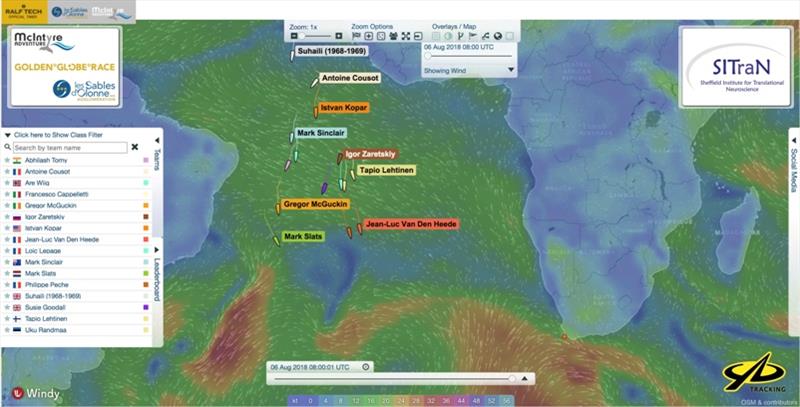
Task: Star Jean-Luc Van Den Heede in list
Action: click(x=7, y=239)
